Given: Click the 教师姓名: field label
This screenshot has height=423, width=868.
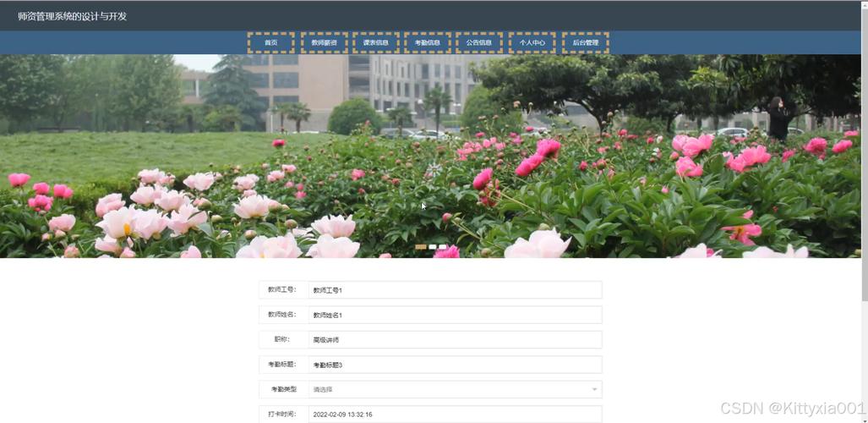Looking at the screenshot, I should coord(282,315).
